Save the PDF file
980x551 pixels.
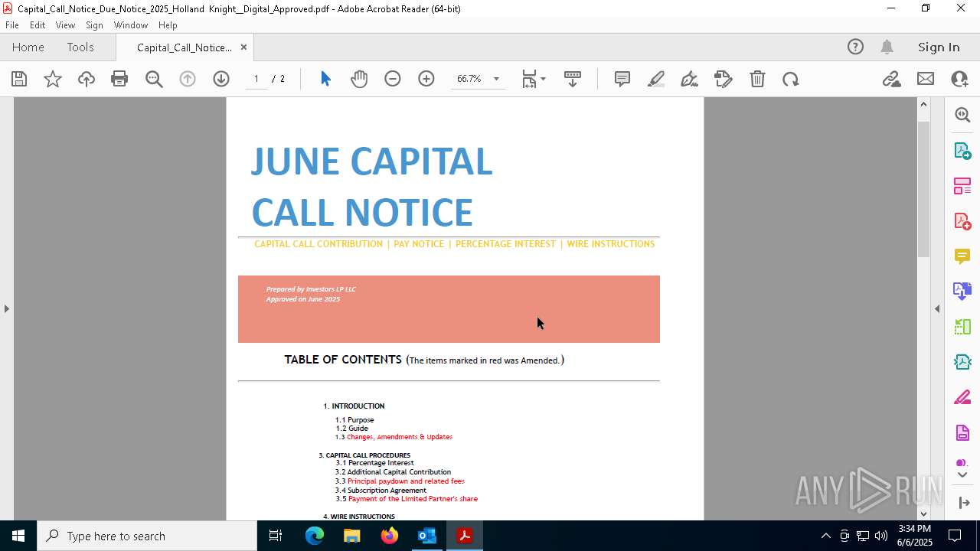tap(19, 79)
